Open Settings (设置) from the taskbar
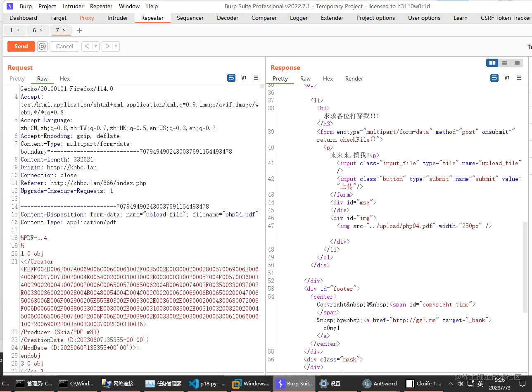Image resolution: width=532 pixels, height=392 pixels. (x=330, y=384)
